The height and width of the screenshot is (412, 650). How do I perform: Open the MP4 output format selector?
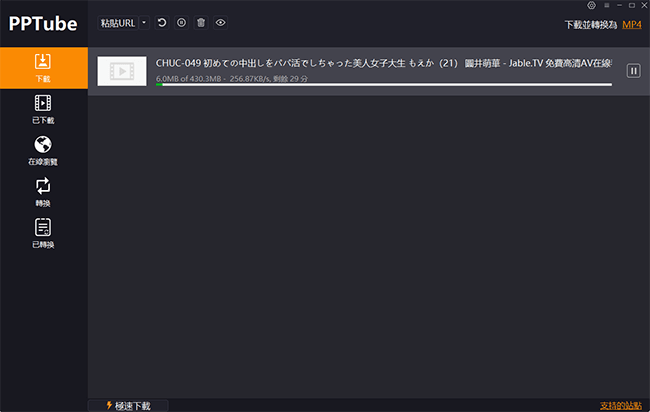pos(631,24)
